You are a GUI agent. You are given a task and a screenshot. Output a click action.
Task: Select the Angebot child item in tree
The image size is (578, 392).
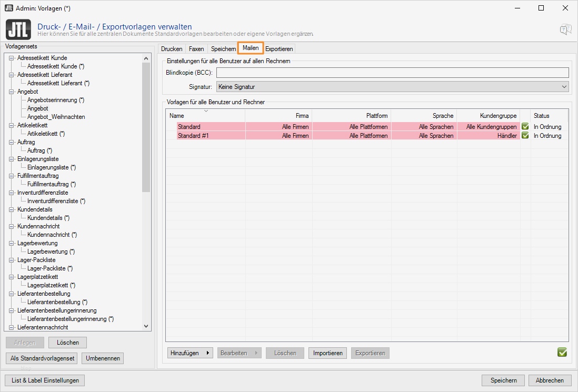37,108
